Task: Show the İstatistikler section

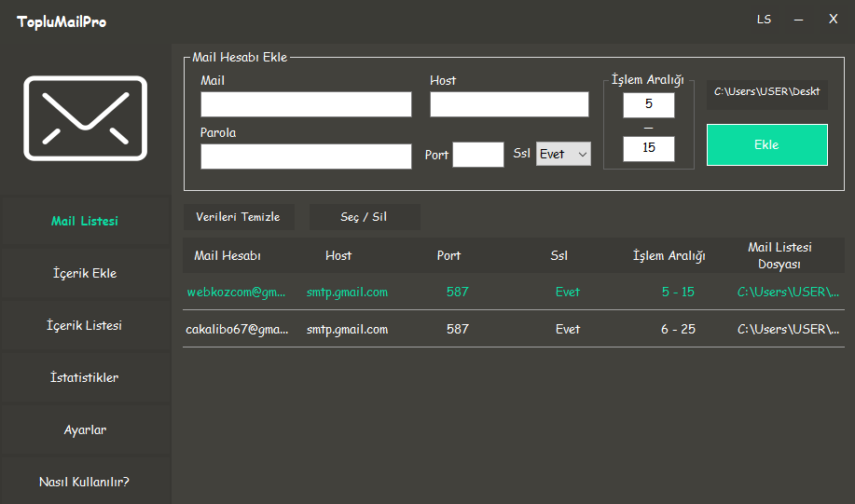Action: (x=85, y=378)
